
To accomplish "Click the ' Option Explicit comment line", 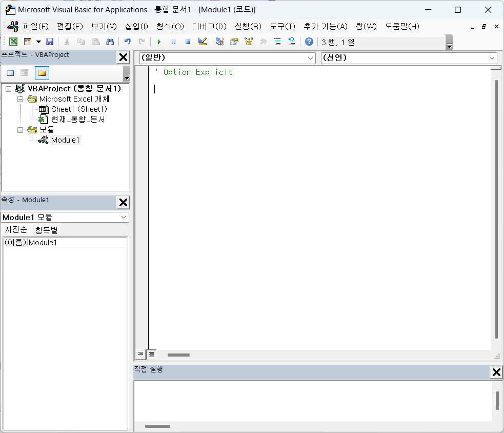I will (194, 72).
